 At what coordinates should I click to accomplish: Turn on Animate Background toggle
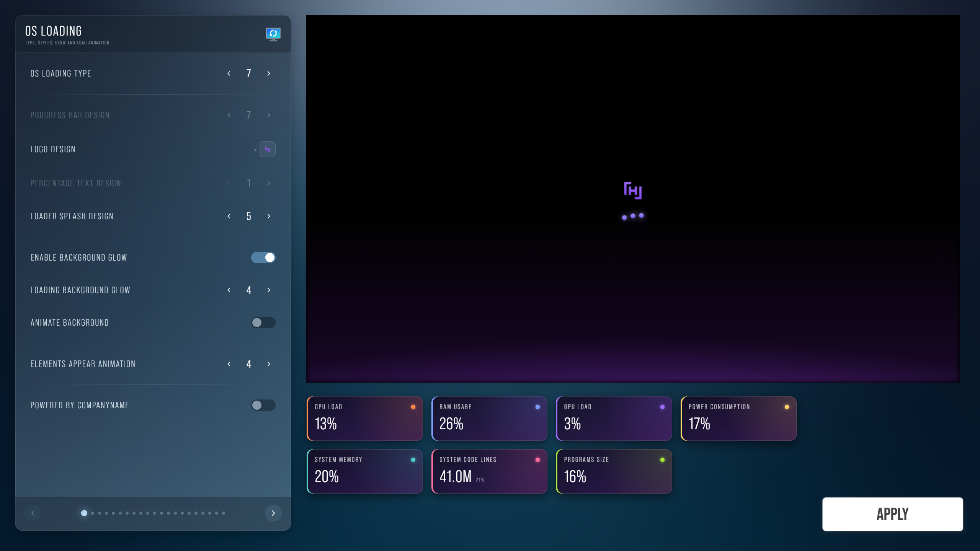[x=263, y=323]
